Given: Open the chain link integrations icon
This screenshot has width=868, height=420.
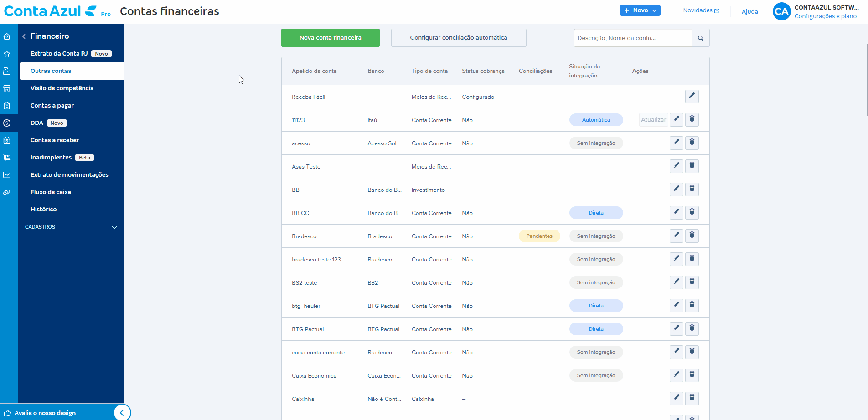Looking at the screenshot, I should click(7, 192).
